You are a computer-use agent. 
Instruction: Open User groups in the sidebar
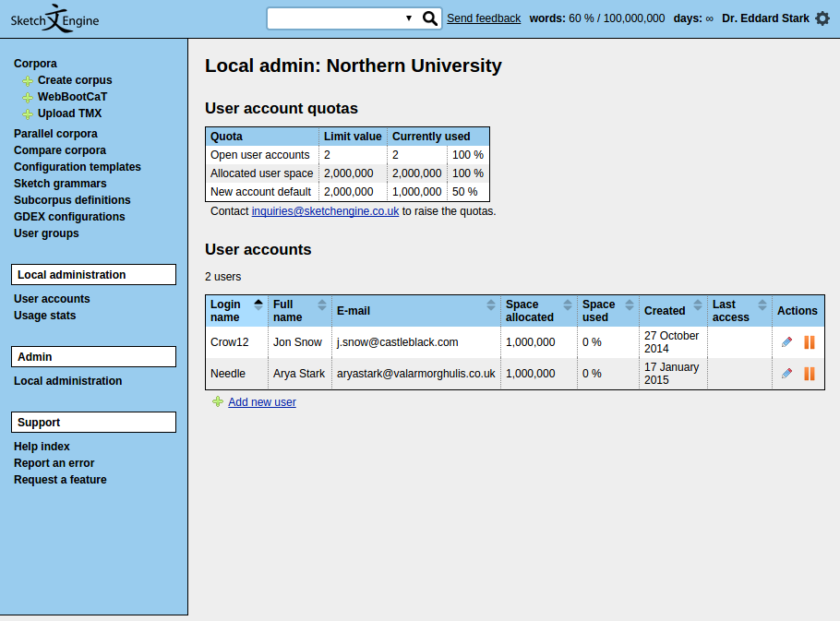(x=46, y=233)
